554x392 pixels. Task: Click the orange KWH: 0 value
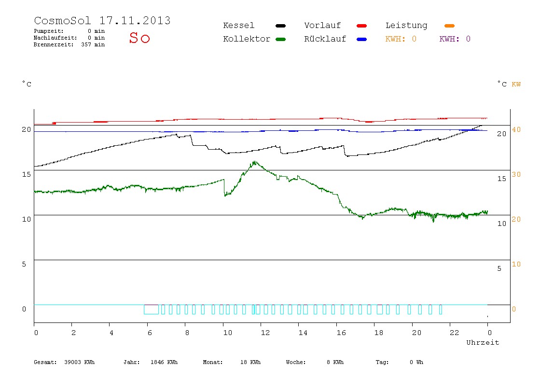(401, 39)
